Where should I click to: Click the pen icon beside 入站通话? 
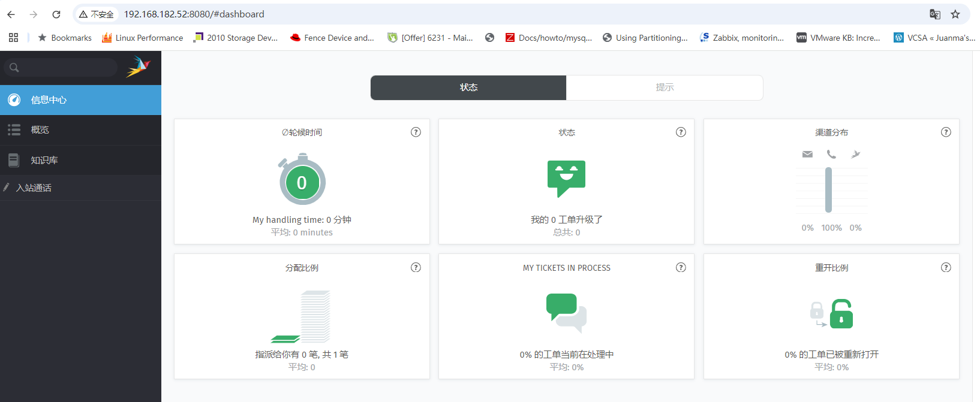point(6,188)
